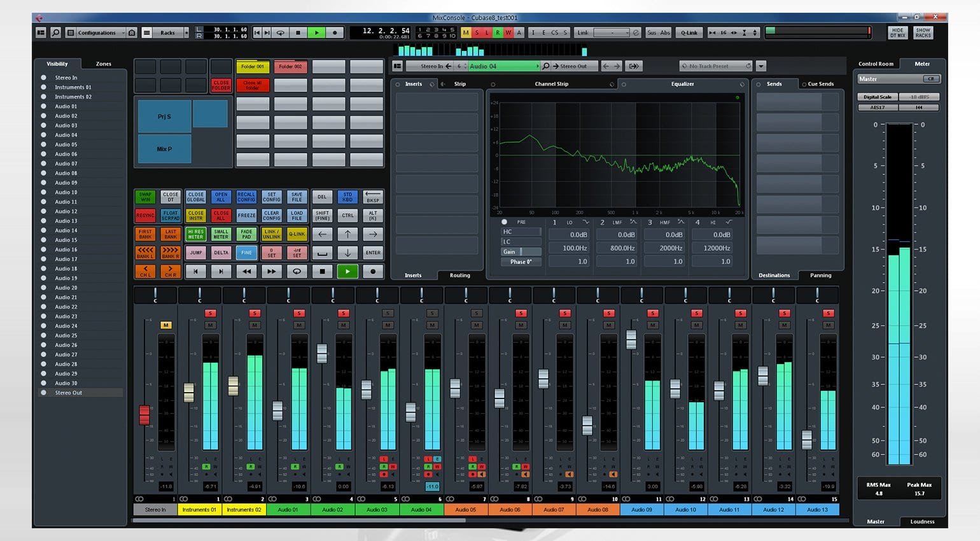The width and height of the screenshot is (980, 541).
Task: Click the FREEZE button
Action: [x=246, y=215]
